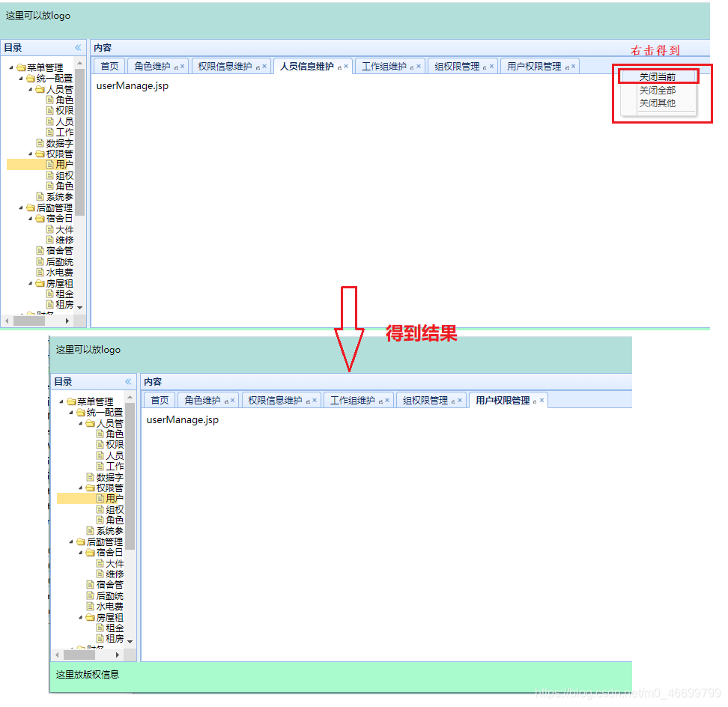Screen dimensions: 728x707
Task: Collapse the 菜单管理 root node in the upper tree
Action: (11, 67)
